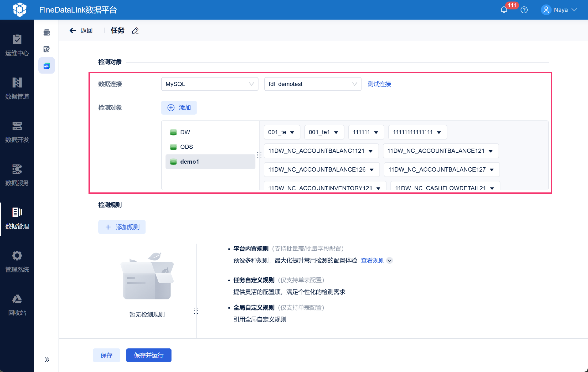The width and height of the screenshot is (588, 372).
Task: Open notifications bell icon
Action: pos(504,10)
